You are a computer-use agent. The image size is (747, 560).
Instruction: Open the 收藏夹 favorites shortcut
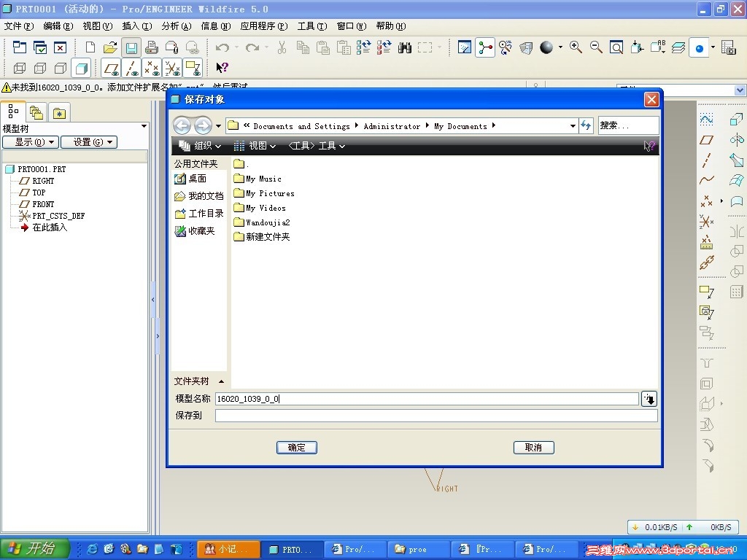click(x=195, y=231)
